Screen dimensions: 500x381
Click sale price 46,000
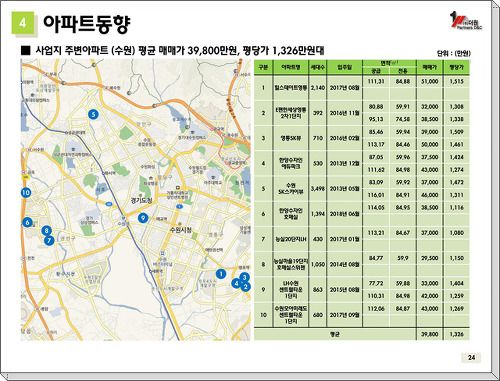(430, 195)
